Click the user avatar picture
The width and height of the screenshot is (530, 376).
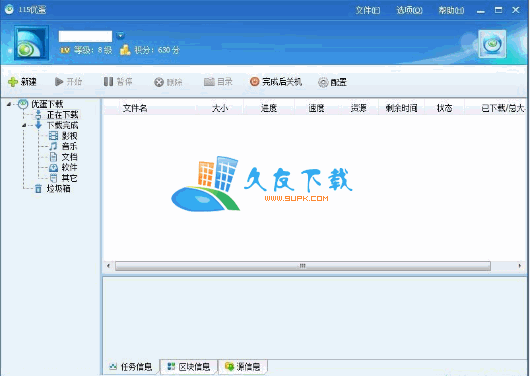31,43
